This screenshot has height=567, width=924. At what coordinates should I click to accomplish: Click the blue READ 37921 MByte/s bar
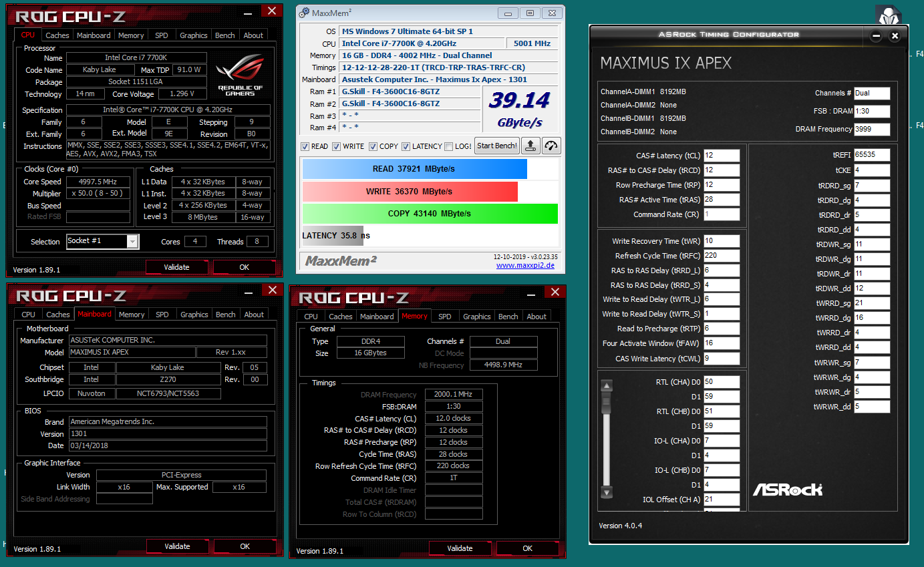(x=414, y=169)
